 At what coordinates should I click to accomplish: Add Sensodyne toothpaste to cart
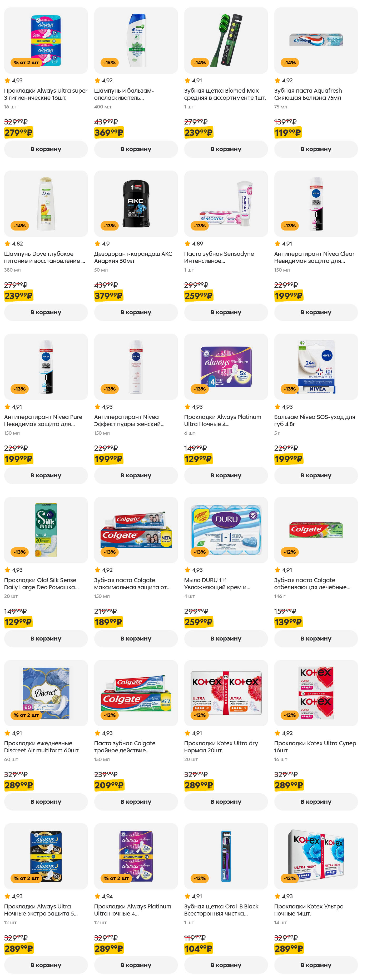[226, 312]
